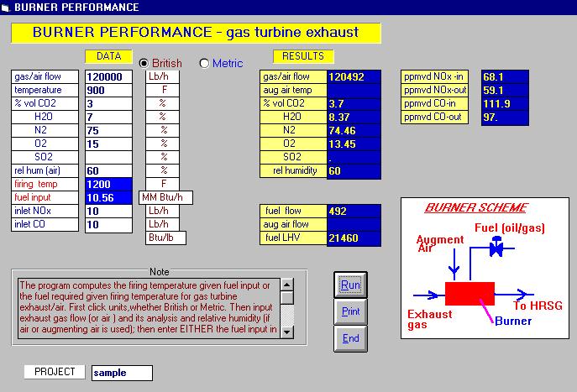Click the inlet NOx input field
Image resolution: width=577 pixels, height=392 pixels.
coord(108,211)
